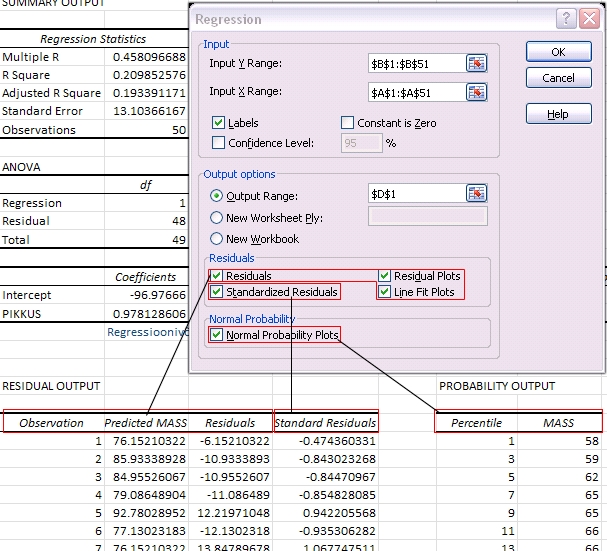
Task: Select the ANOVA label cell
Action: (x=52, y=167)
